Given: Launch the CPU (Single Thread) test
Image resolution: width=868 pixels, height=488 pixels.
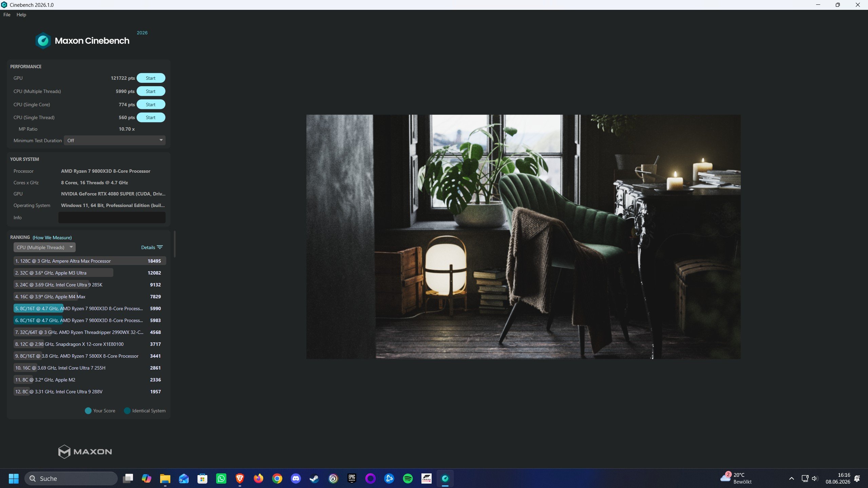Looking at the screenshot, I should 151,117.
